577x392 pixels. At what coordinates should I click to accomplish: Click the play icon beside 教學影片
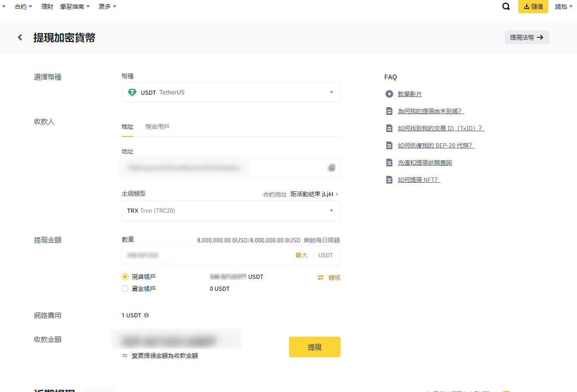coord(389,94)
